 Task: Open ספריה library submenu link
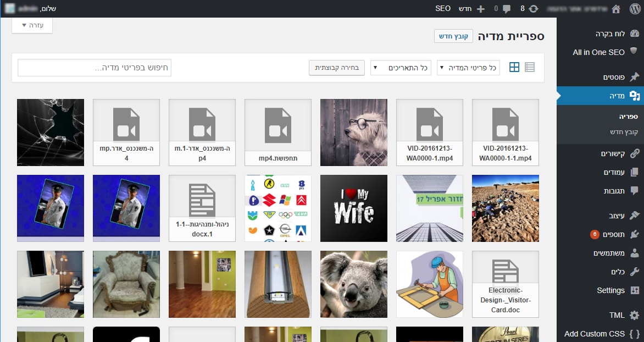point(629,117)
